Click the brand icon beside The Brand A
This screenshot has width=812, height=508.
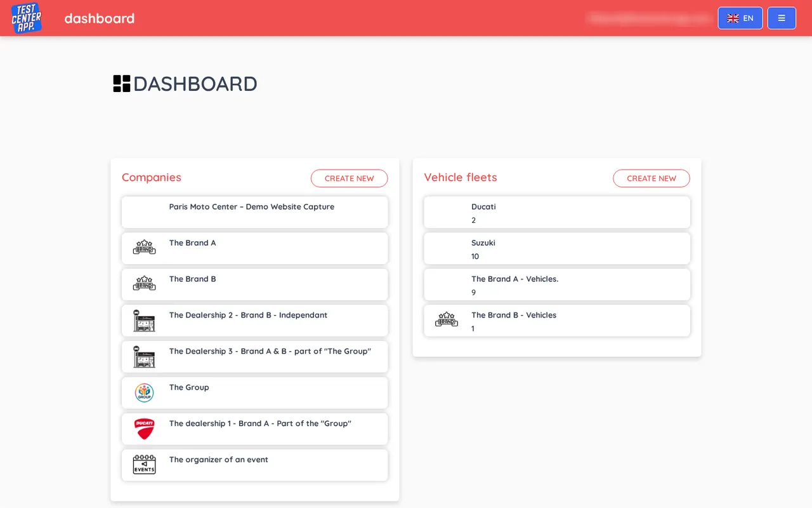tap(144, 248)
